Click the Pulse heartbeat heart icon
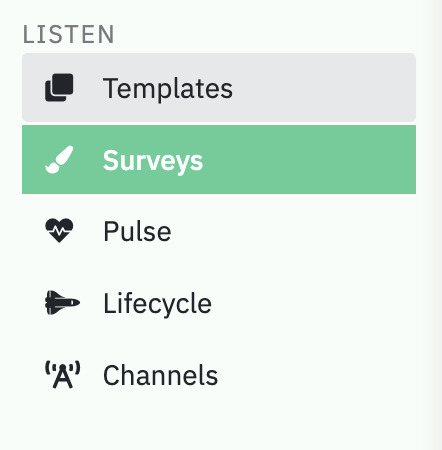 click(x=59, y=231)
